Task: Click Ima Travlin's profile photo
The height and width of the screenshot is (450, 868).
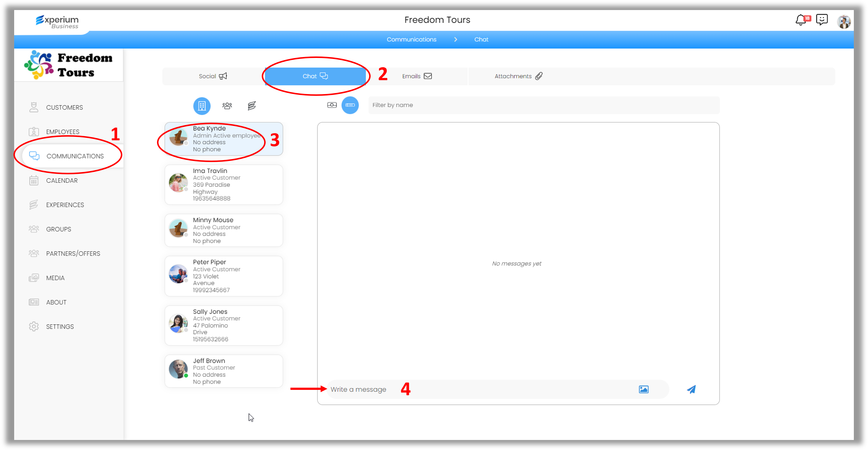Action: click(178, 183)
